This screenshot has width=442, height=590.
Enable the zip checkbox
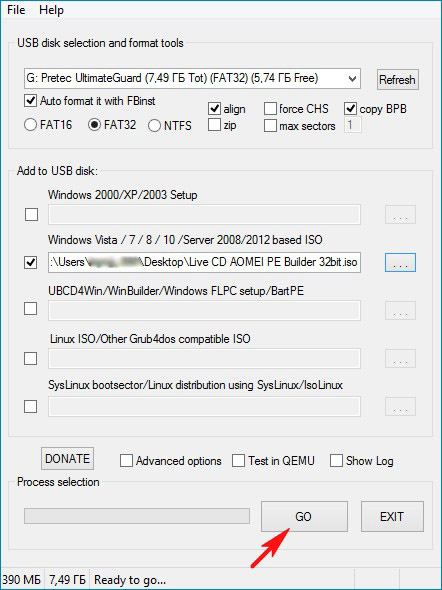tap(214, 125)
